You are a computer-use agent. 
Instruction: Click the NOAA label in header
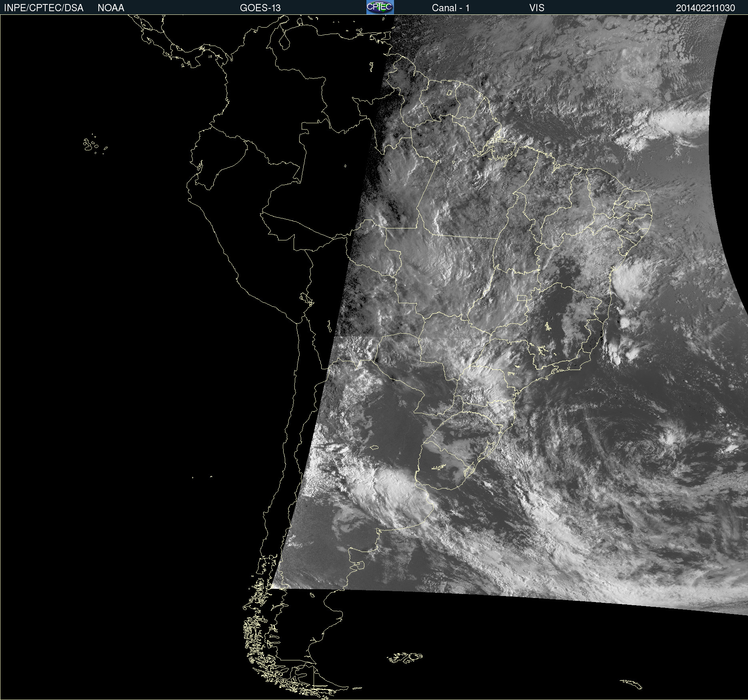click(x=111, y=8)
